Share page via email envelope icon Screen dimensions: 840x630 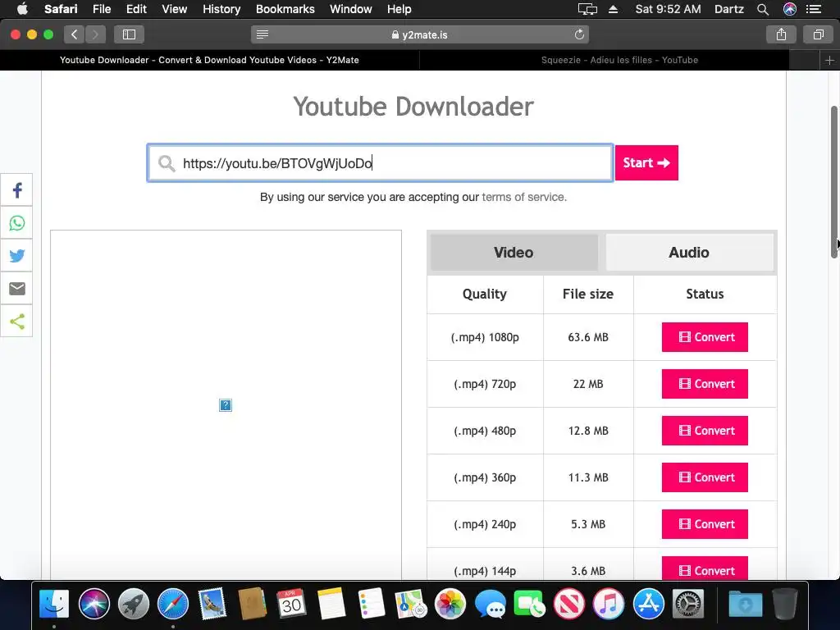[x=17, y=288]
